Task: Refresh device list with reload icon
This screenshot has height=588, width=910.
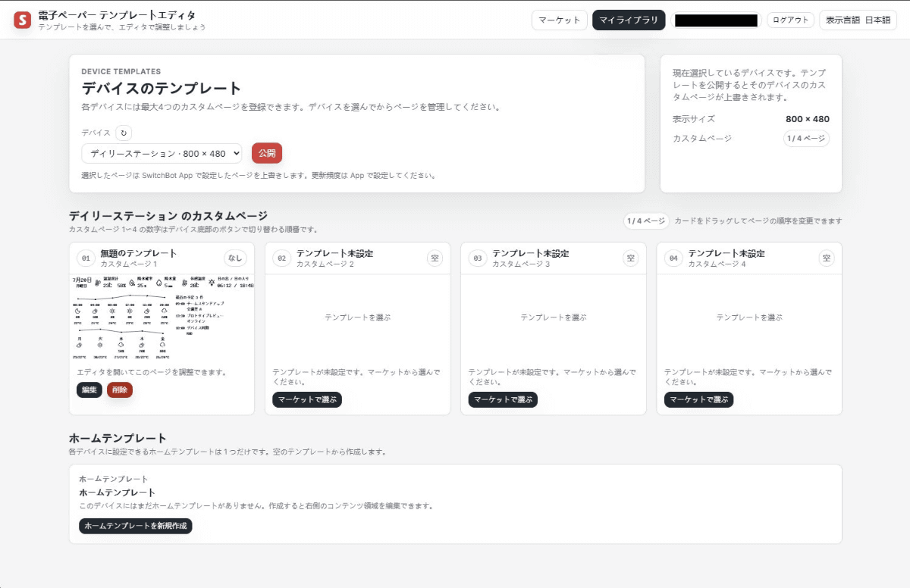Action: tap(124, 133)
